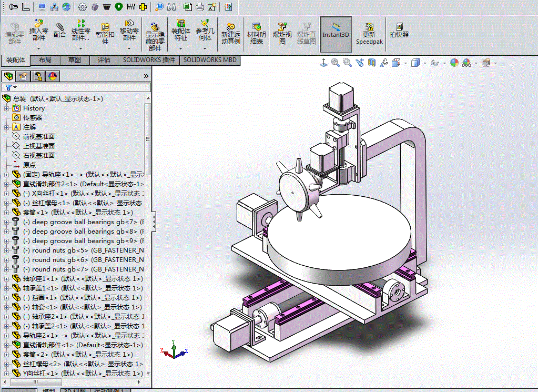The image size is (538, 392).
Task: Open Display Style cube dropdown arrow
Action: 425,63
